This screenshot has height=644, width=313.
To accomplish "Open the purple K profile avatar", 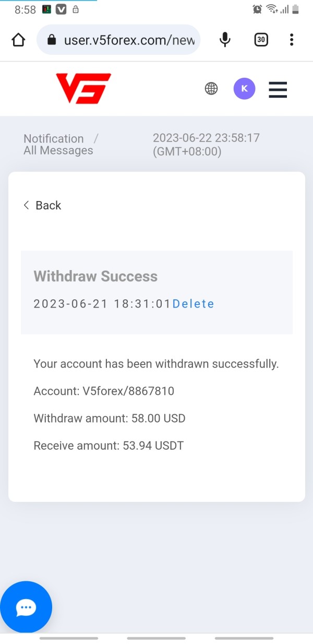I will tap(244, 89).
